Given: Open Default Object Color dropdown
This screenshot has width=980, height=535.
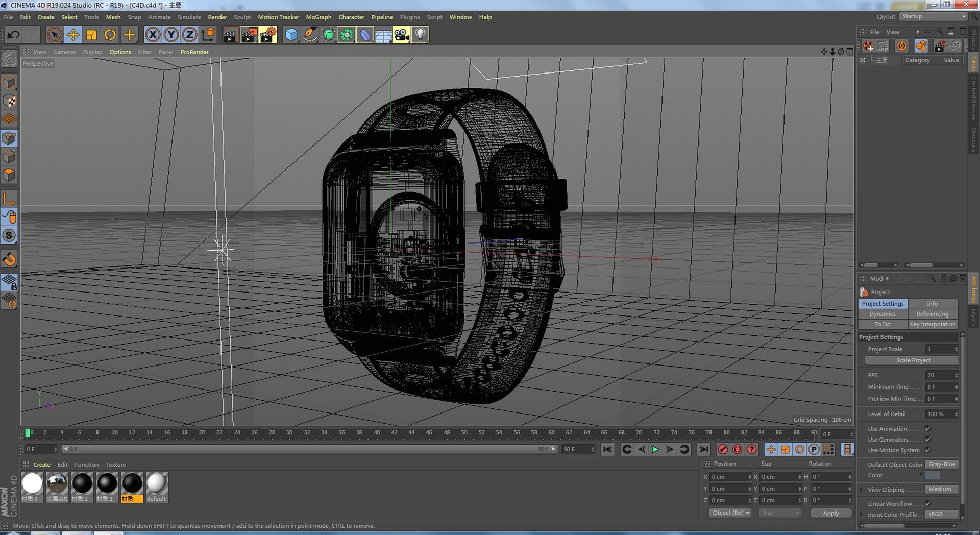Looking at the screenshot, I should [942, 465].
